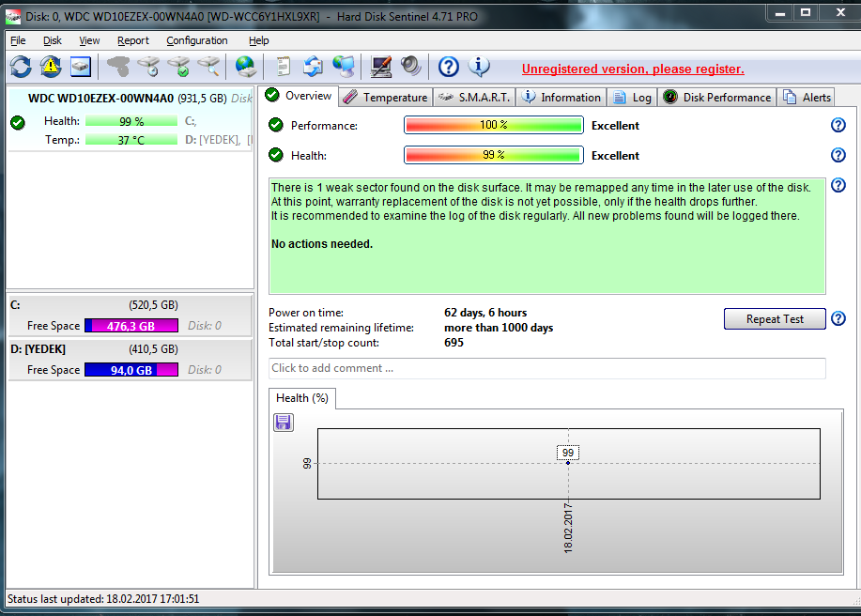Click the green status check in the disk list

[18, 122]
